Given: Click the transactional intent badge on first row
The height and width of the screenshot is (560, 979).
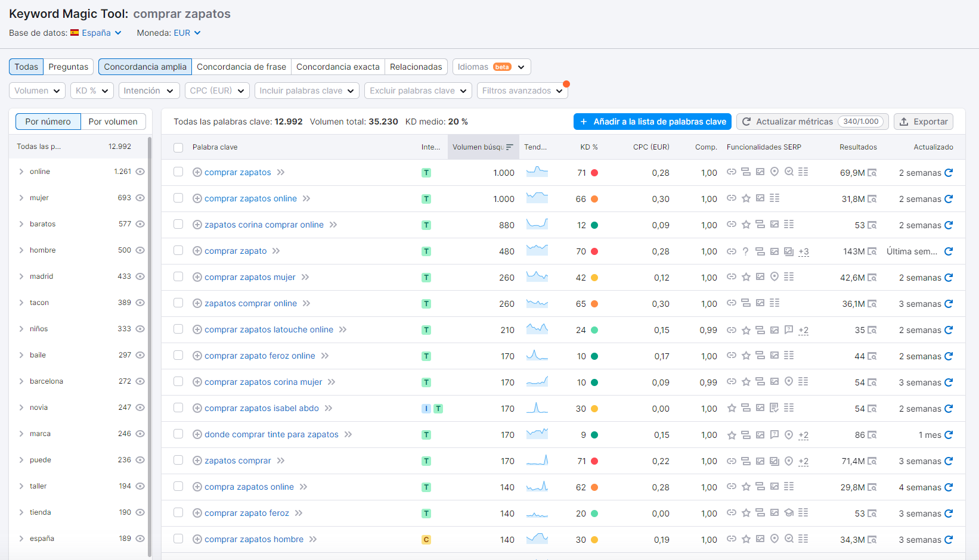Looking at the screenshot, I should tap(426, 172).
